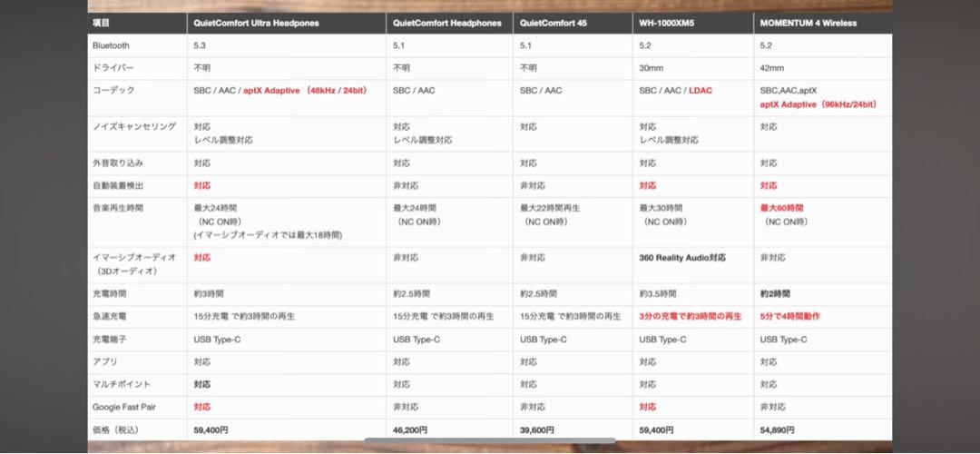Click the 54,890円 price
Screen dimensions: 980x454
tap(778, 430)
